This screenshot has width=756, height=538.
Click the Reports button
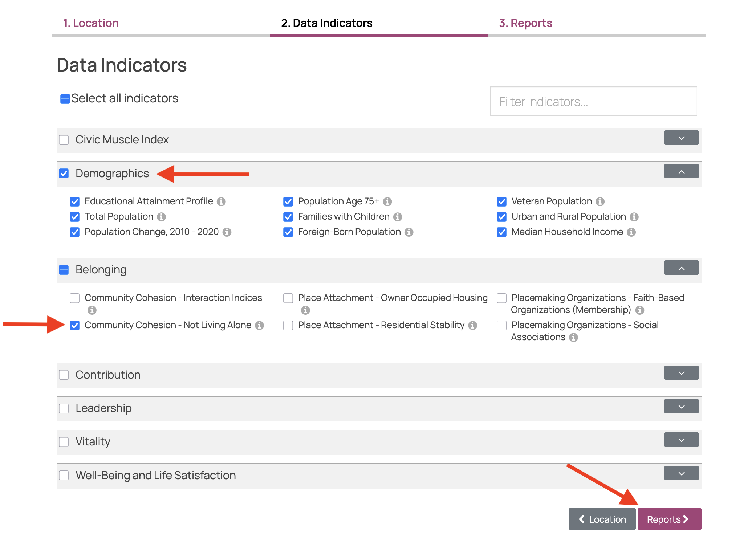pos(669,519)
